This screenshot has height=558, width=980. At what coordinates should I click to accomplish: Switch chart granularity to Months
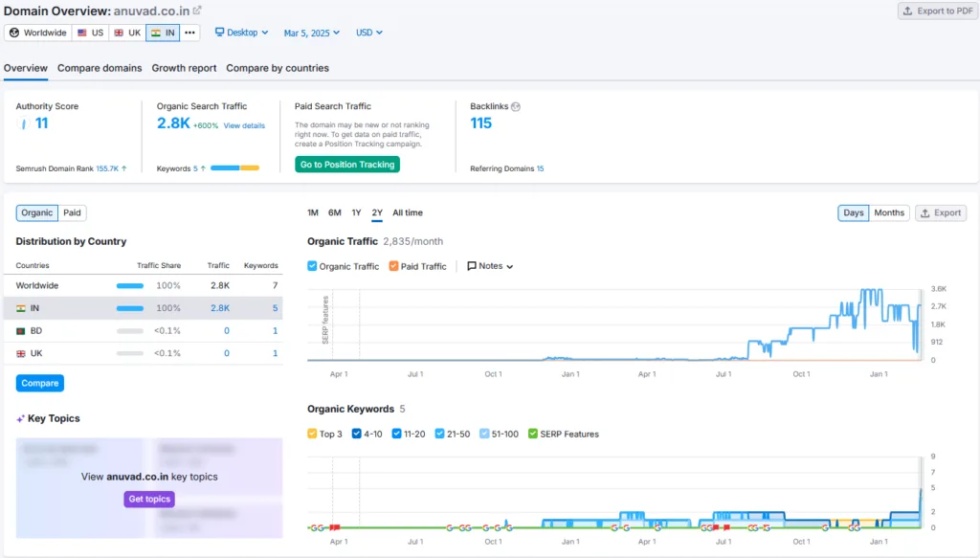(x=889, y=213)
